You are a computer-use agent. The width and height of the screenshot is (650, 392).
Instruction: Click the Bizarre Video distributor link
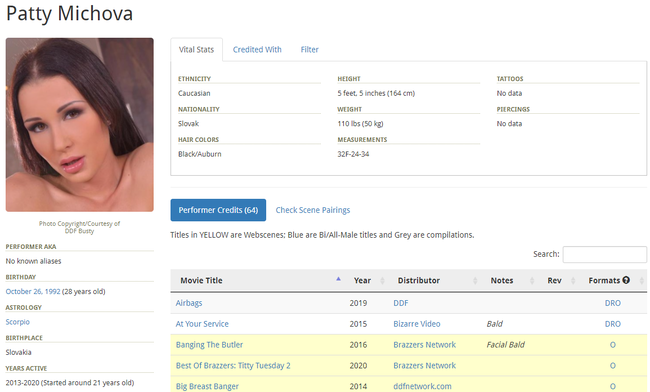point(417,324)
